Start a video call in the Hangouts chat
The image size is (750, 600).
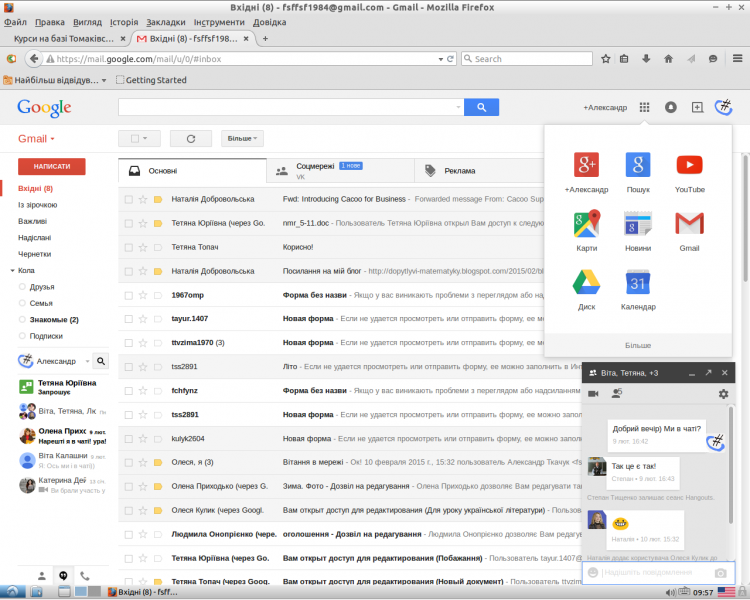(x=593, y=394)
